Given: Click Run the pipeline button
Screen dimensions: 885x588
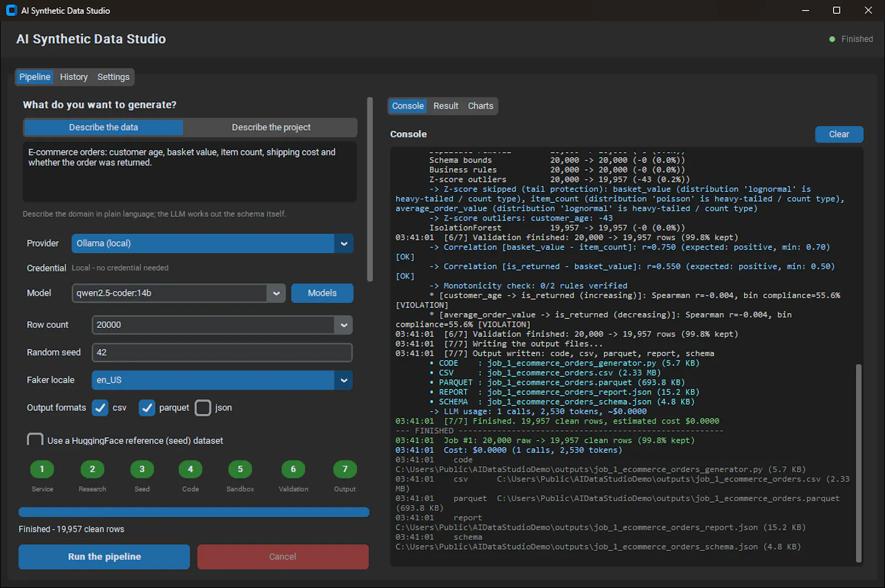Looking at the screenshot, I should coord(104,557).
